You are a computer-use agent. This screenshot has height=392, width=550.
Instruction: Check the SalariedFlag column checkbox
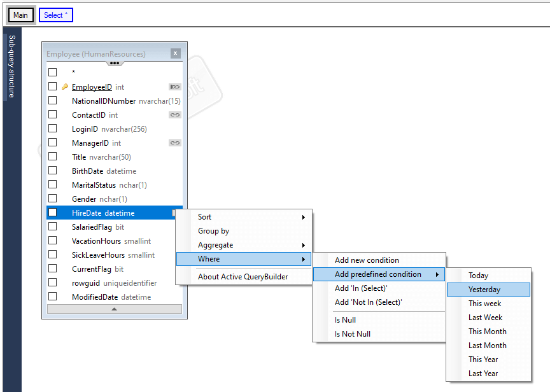pyautogui.click(x=52, y=227)
